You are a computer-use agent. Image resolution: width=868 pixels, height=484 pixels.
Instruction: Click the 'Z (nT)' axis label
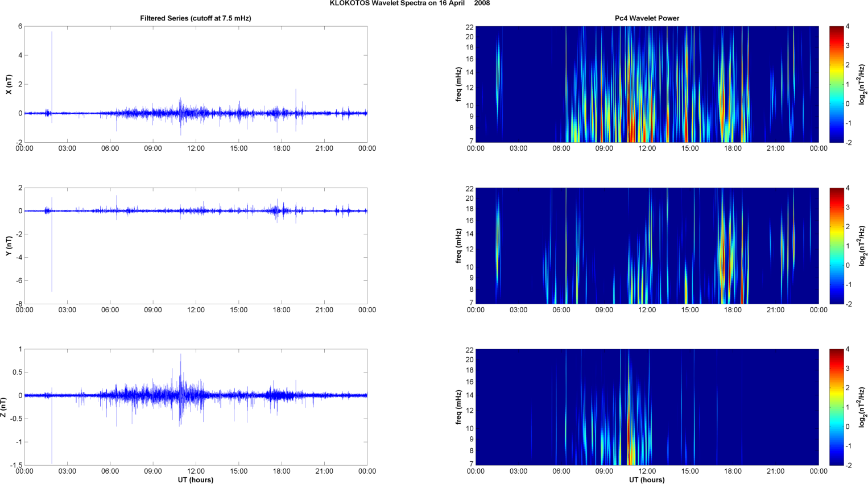click(4, 407)
